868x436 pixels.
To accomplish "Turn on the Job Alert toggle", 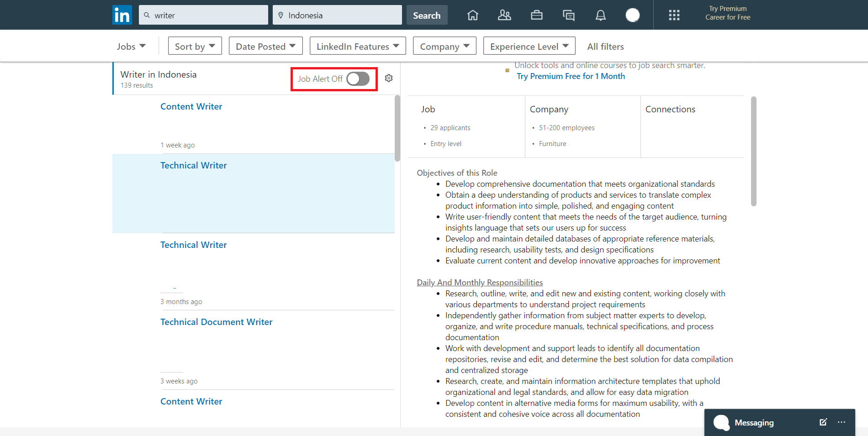I will click(x=358, y=79).
